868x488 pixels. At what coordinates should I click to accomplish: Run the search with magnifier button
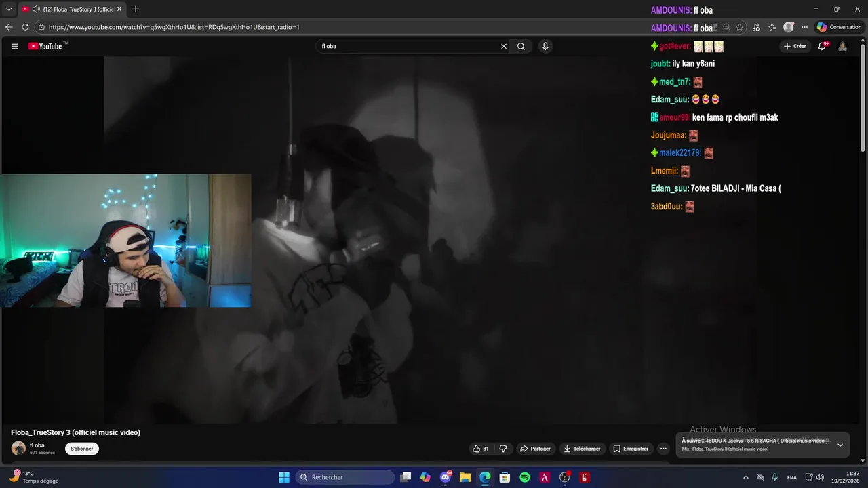click(x=521, y=46)
